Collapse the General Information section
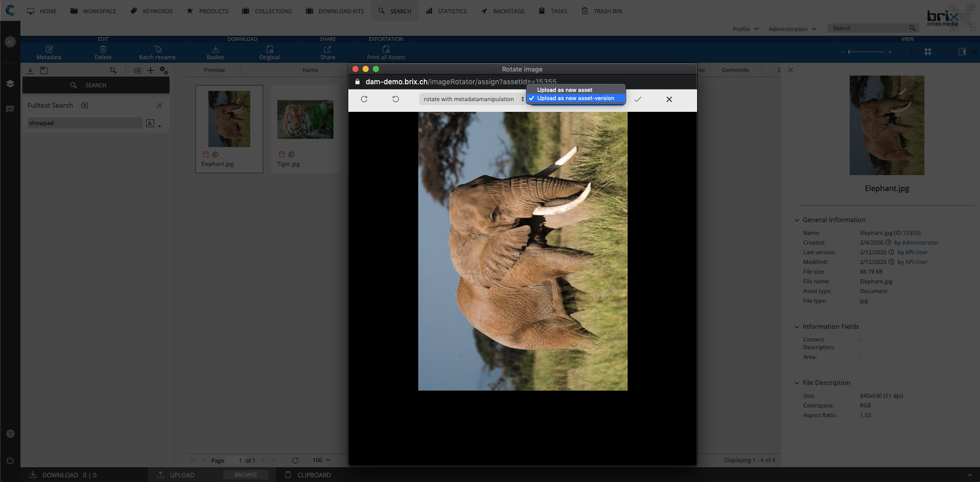This screenshot has width=980, height=482. point(797,220)
